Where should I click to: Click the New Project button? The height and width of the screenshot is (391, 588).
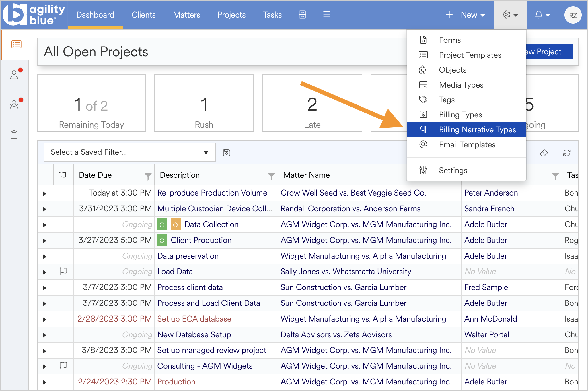point(549,52)
